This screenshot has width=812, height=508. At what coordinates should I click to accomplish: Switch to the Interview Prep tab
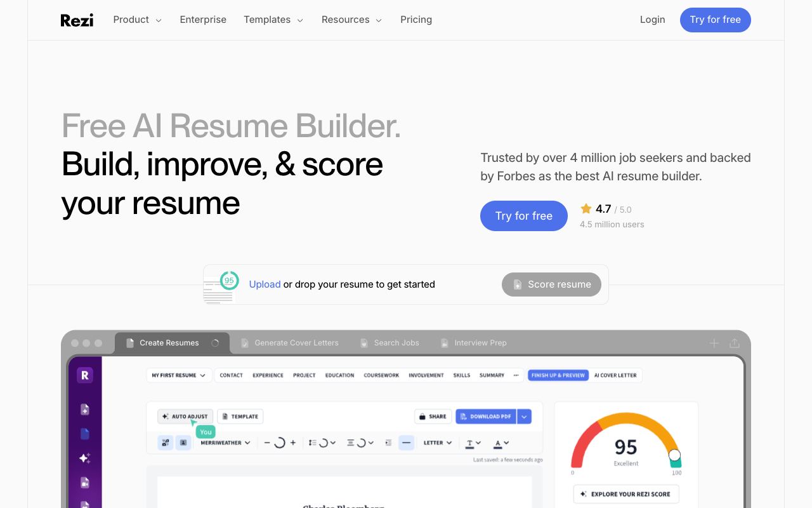[x=474, y=343]
